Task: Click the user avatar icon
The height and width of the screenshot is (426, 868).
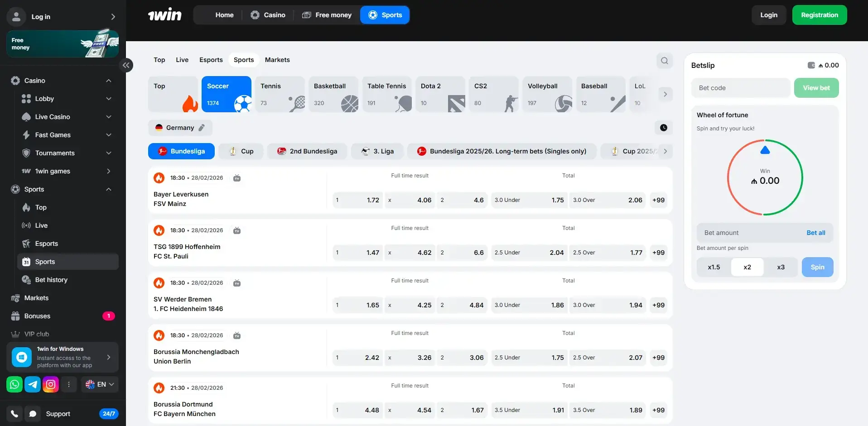Action: coord(16,17)
